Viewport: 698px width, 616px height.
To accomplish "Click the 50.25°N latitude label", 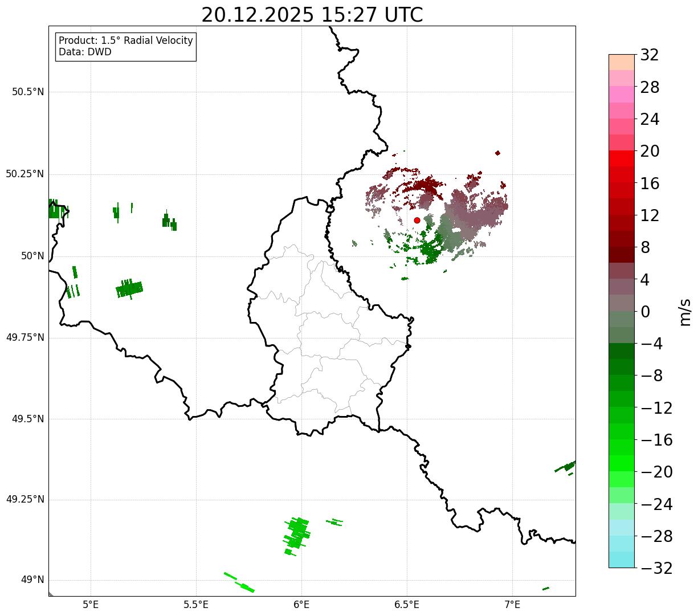I will point(25,174).
